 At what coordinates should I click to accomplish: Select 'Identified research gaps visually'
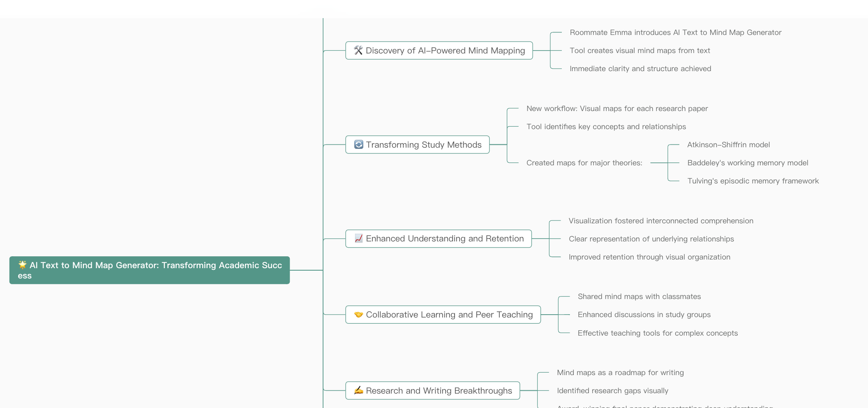[x=613, y=391]
